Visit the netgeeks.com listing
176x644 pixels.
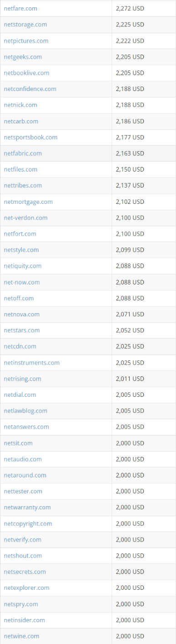[x=23, y=57]
